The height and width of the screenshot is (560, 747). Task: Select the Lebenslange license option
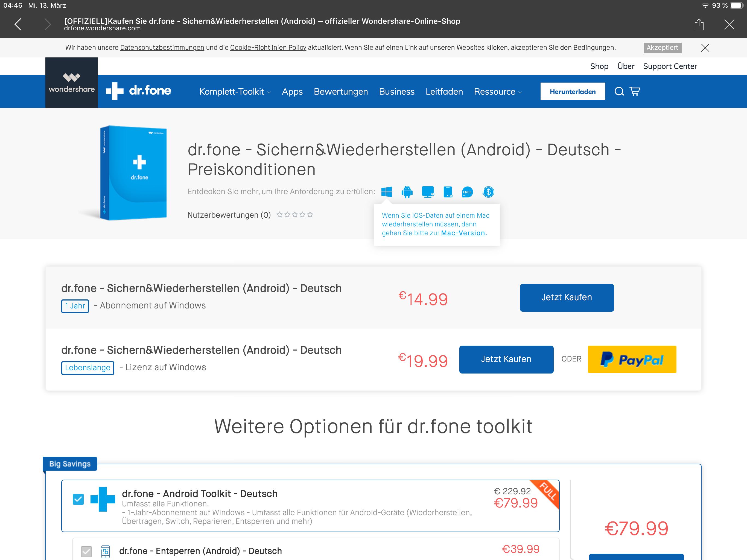[87, 368]
